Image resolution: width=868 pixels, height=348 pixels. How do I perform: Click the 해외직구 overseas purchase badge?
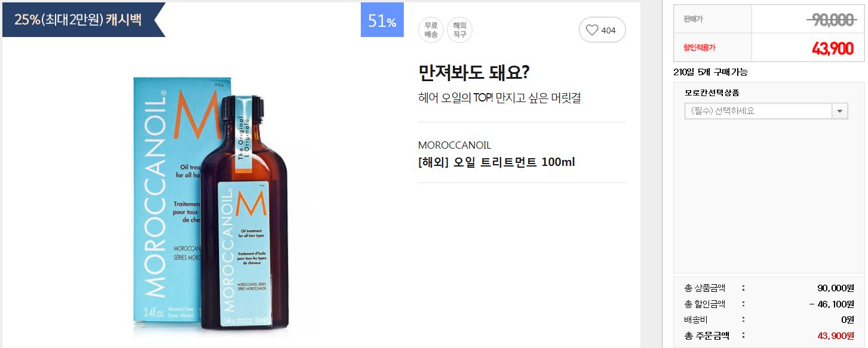(459, 30)
